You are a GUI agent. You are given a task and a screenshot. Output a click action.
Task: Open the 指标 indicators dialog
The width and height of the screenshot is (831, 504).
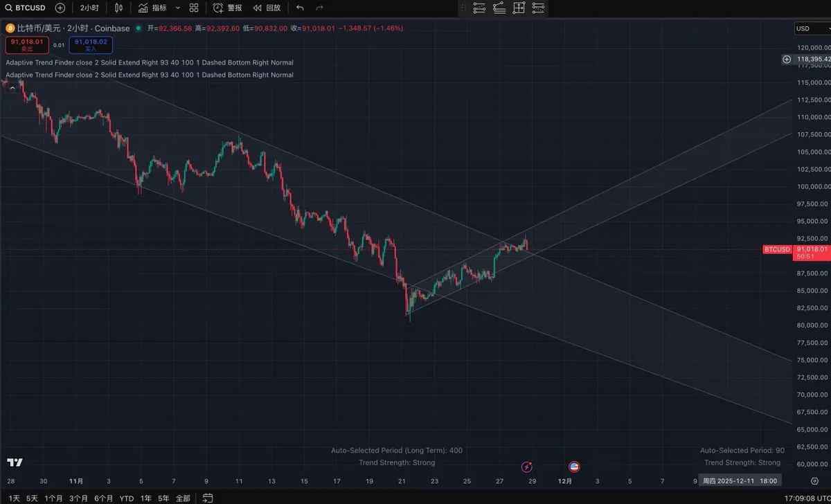152,8
